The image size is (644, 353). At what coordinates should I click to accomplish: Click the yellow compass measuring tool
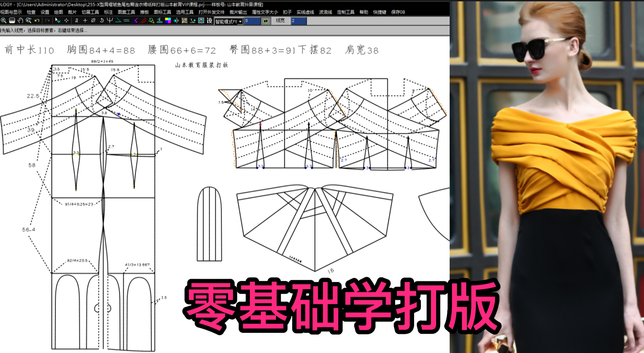(x=151, y=20)
